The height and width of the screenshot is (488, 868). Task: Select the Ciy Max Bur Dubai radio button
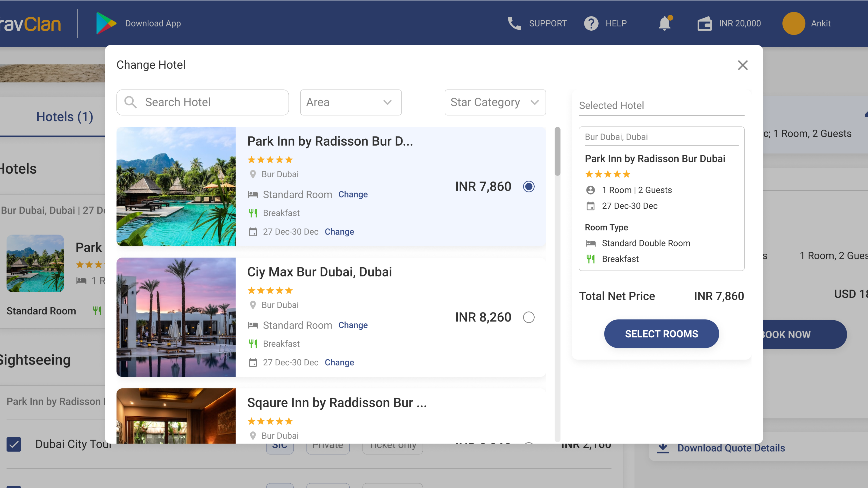point(529,317)
